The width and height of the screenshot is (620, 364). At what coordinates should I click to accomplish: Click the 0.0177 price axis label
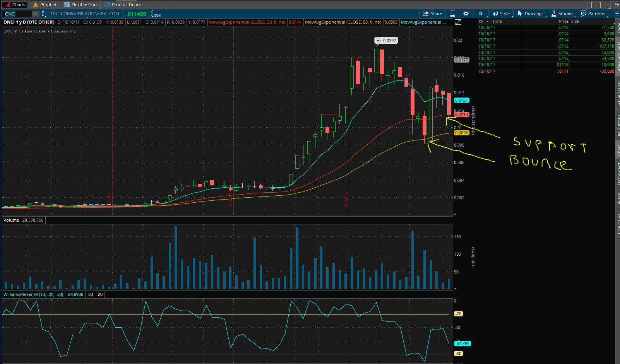coord(461,60)
